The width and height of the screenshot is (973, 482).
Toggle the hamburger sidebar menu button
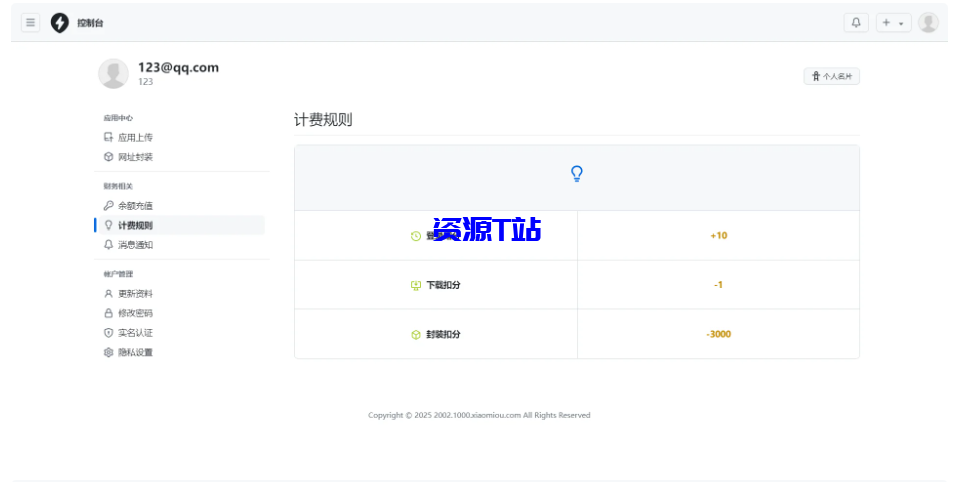coord(30,23)
